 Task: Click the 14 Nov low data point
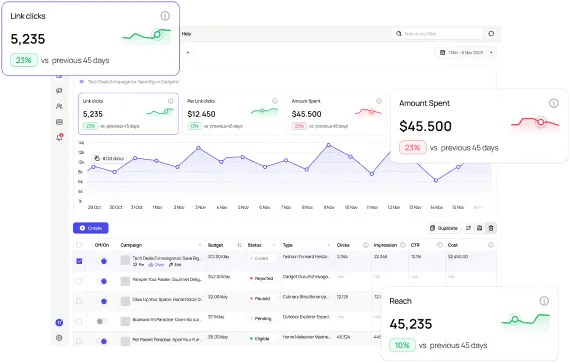[x=436, y=180]
